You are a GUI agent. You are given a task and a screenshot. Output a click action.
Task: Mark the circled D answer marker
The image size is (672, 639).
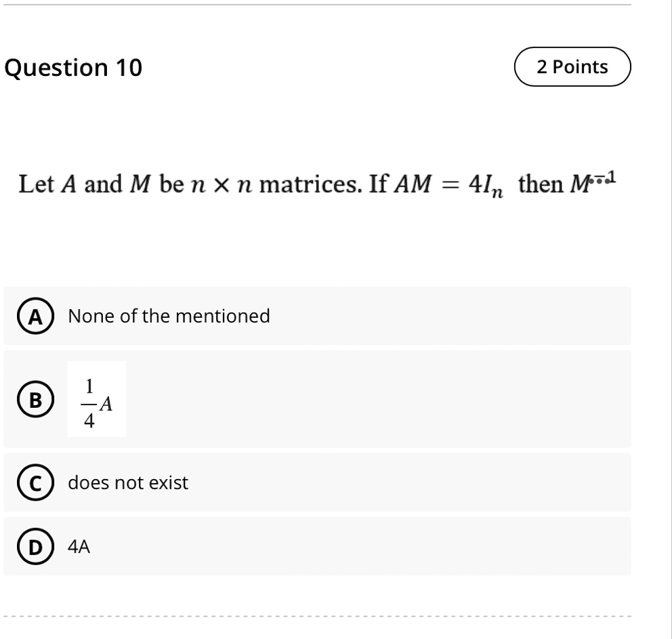[x=36, y=546]
